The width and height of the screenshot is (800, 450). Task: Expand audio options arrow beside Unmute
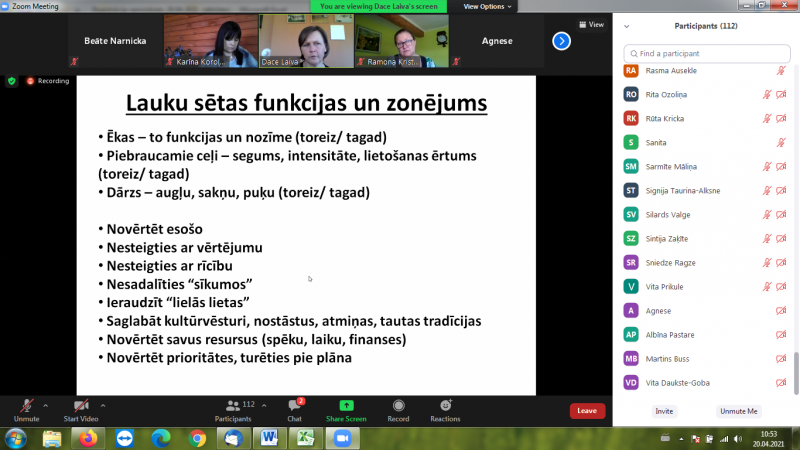[x=45, y=404]
